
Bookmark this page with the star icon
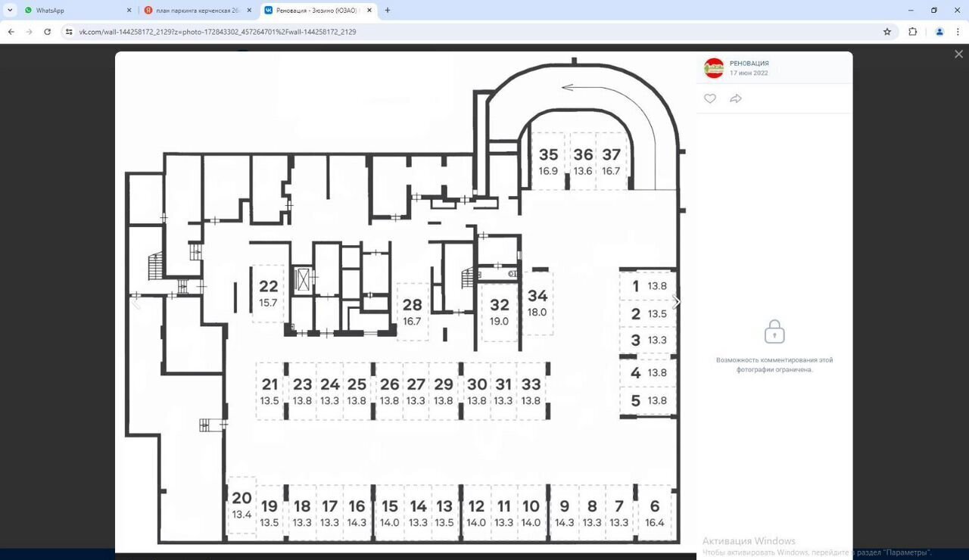click(x=887, y=32)
